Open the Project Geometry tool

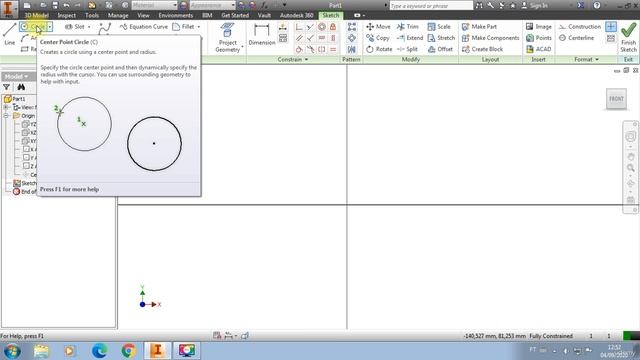(228, 38)
